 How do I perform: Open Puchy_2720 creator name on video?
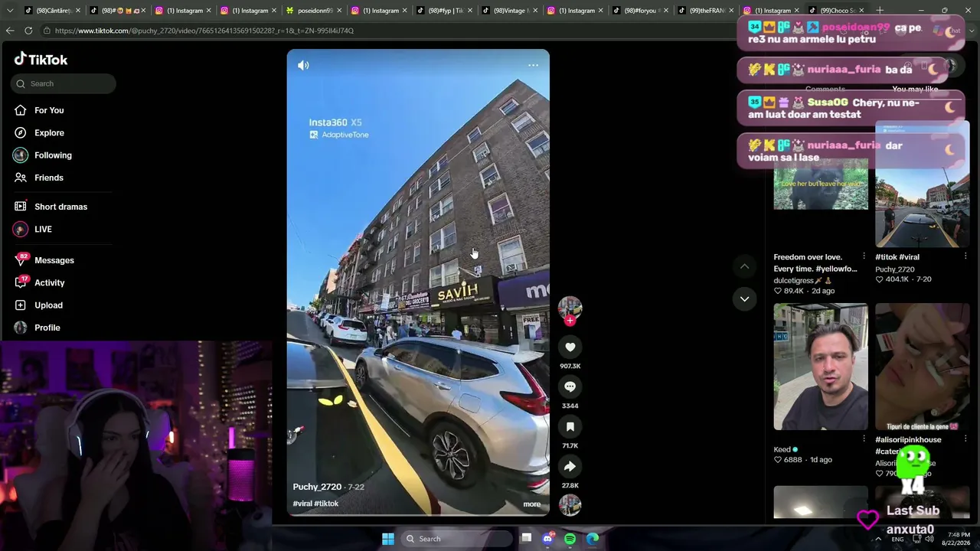[317, 487]
